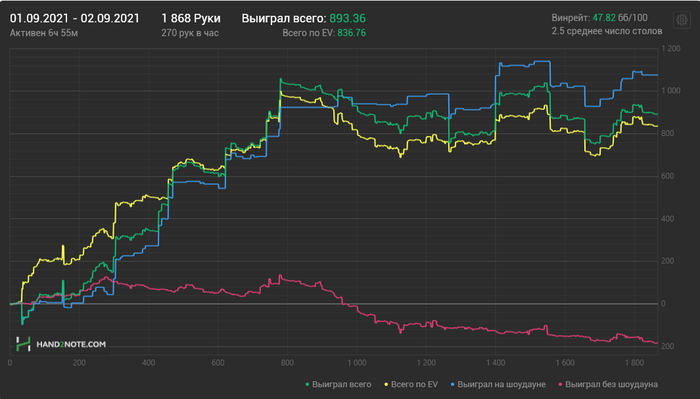Click the 'Всего по EV:' header label
Viewport: 700px width, 399px height.
[x=308, y=33]
